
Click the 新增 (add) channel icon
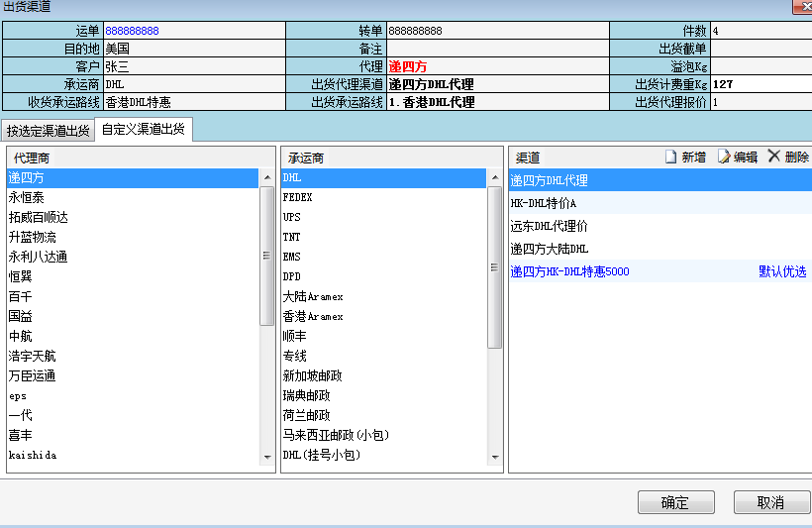670,157
